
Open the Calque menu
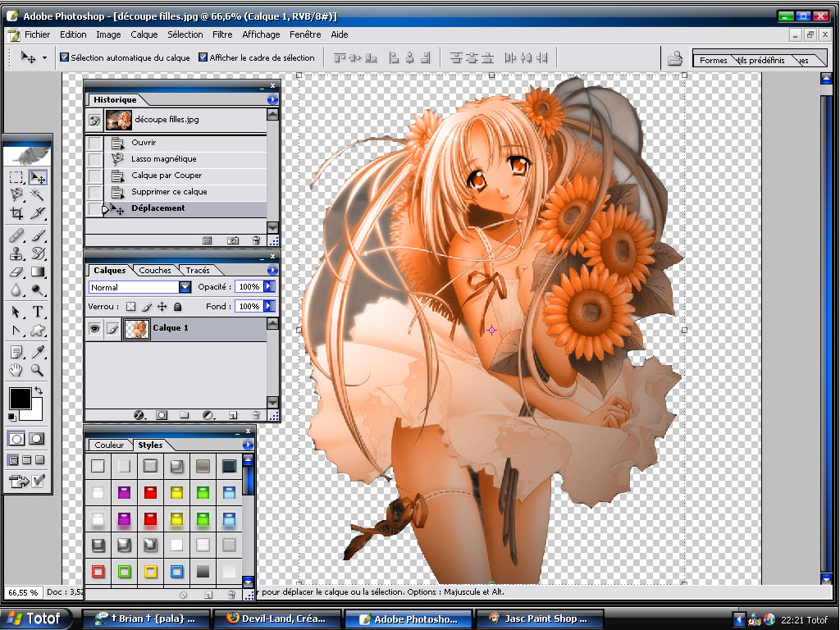(144, 34)
